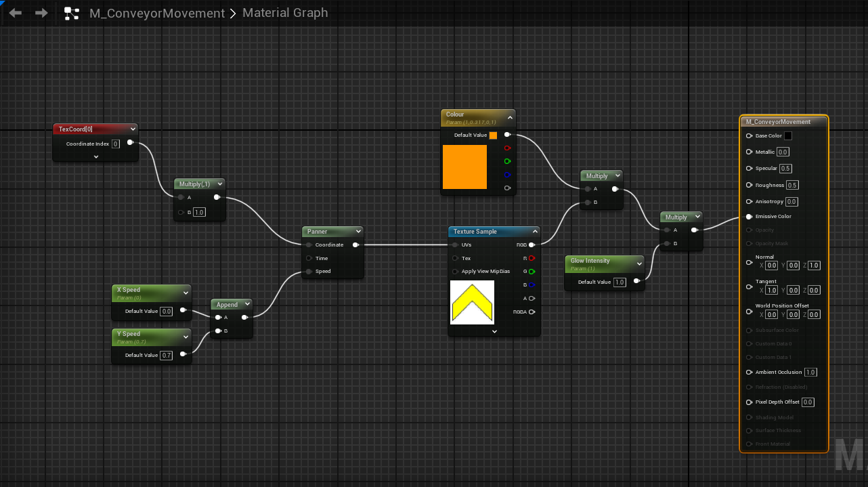Expand Texture Sample bottom chevron
Image resolution: width=868 pixels, height=487 pixels.
[x=494, y=331]
